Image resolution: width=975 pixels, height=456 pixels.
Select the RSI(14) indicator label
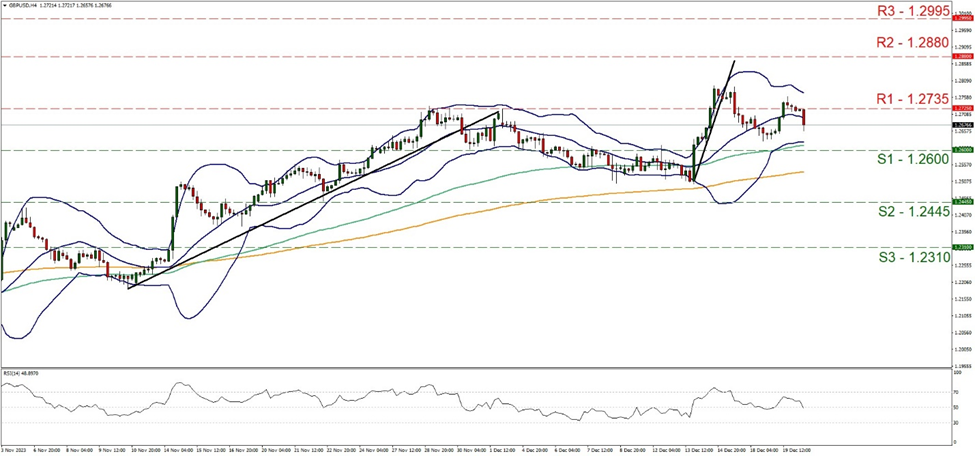pos(20,373)
